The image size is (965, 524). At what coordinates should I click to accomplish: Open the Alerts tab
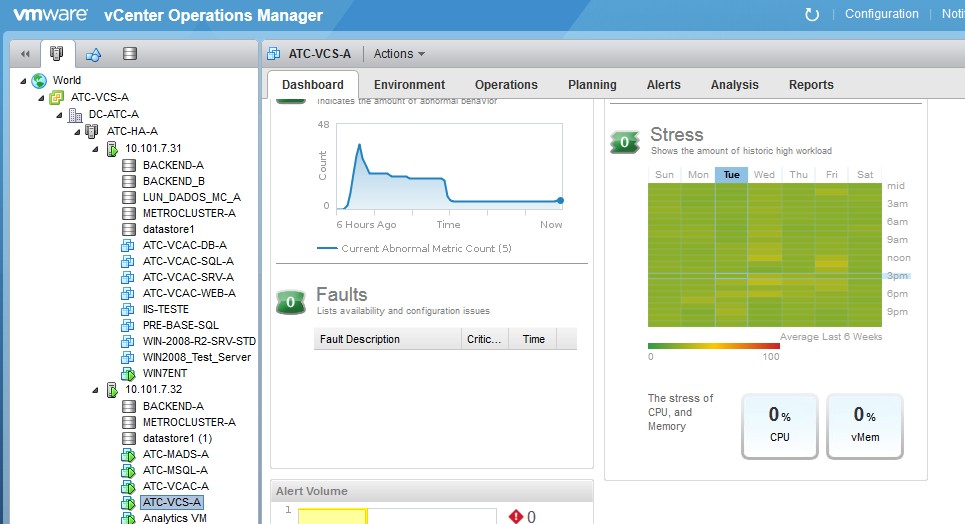point(663,85)
